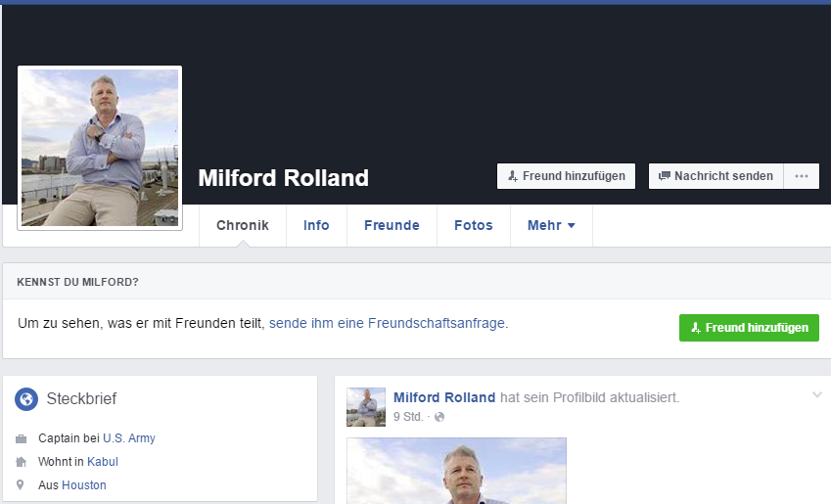Click the '9 Std.' post timestamp

click(x=408, y=417)
